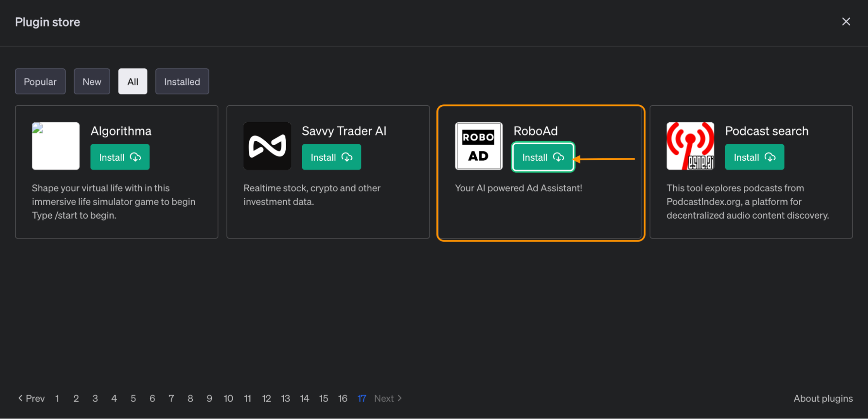This screenshot has height=419, width=868.
Task: Go to page 9 of plugins
Action: [209, 399]
